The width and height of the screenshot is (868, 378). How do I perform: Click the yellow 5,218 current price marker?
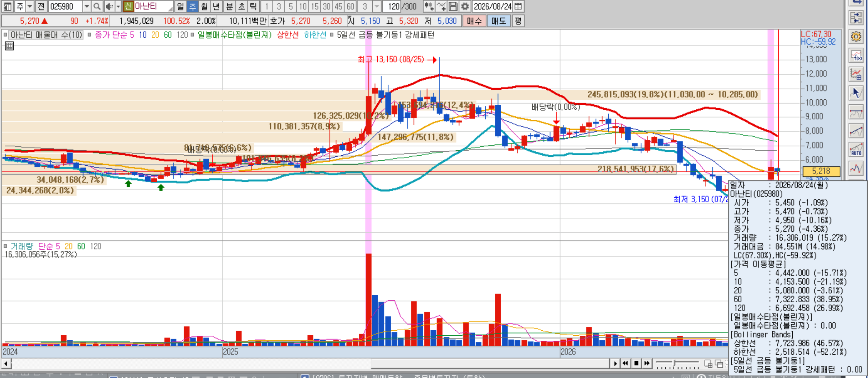point(821,171)
